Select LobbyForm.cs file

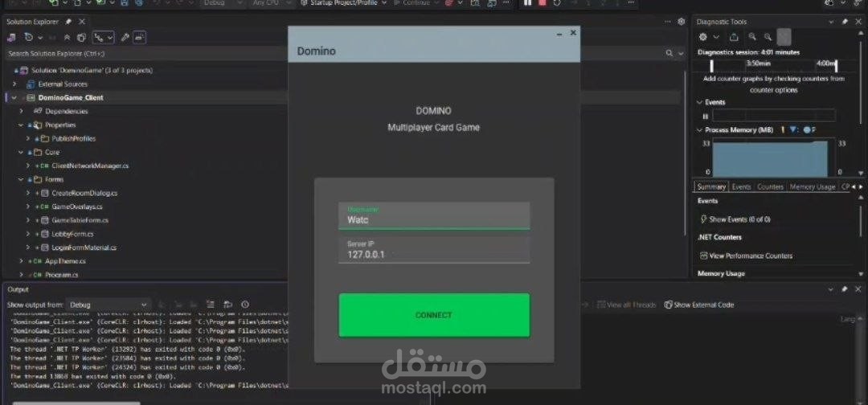72,234
